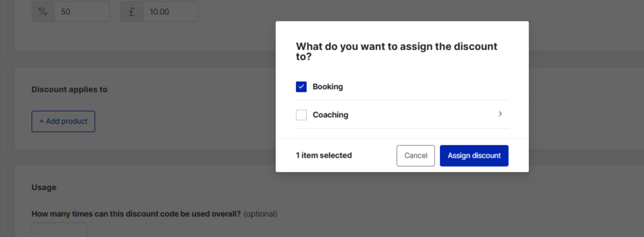The width and height of the screenshot is (644, 237).
Task: Focus the percentage field showing 50
Action: [x=82, y=11]
